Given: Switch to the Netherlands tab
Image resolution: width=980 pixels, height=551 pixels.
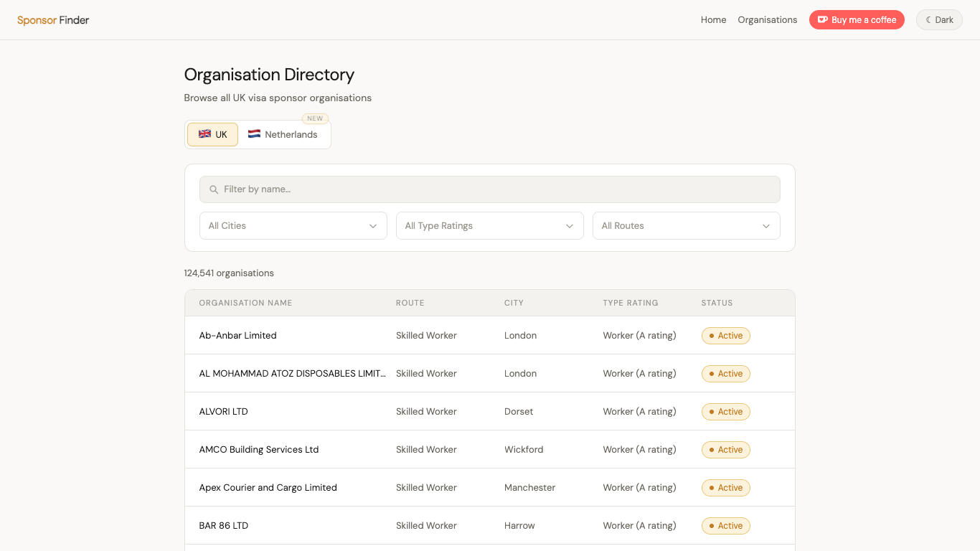Looking at the screenshot, I should [x=283, y=134].
